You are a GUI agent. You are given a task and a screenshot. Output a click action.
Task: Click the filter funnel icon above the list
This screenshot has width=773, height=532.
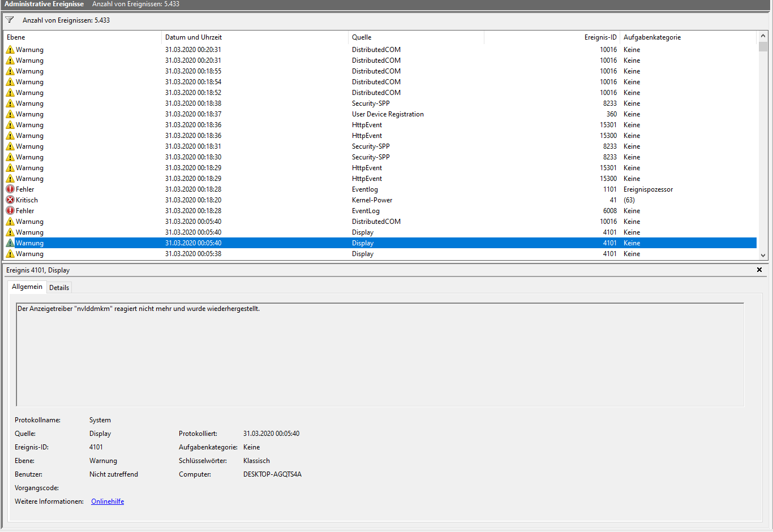click(10, 20)
